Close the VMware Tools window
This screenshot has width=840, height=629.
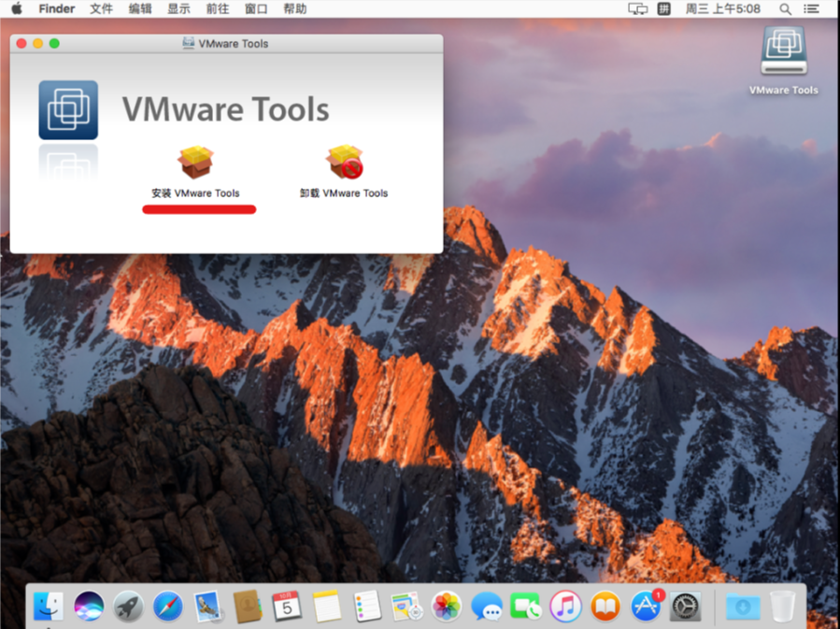point(21,43)
